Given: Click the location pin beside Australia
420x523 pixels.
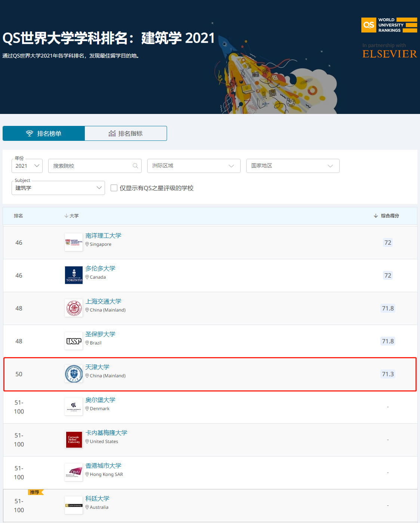Looking at the screenshot, I should pos(87,507).
